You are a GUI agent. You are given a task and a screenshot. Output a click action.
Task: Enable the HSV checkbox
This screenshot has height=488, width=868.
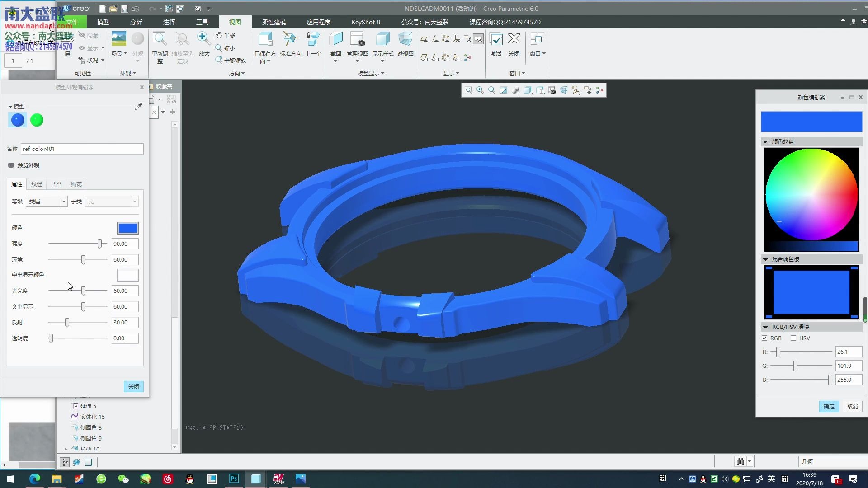click(x=793, y=338)
